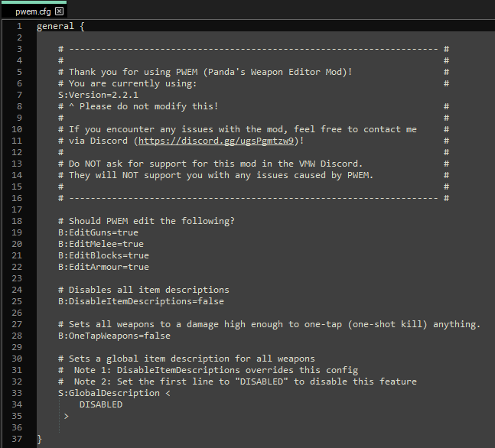Viewport: 495px width, 448px height.
Task: Click the B:OneTapWeapons=false setting
Action: click(114, 336)
